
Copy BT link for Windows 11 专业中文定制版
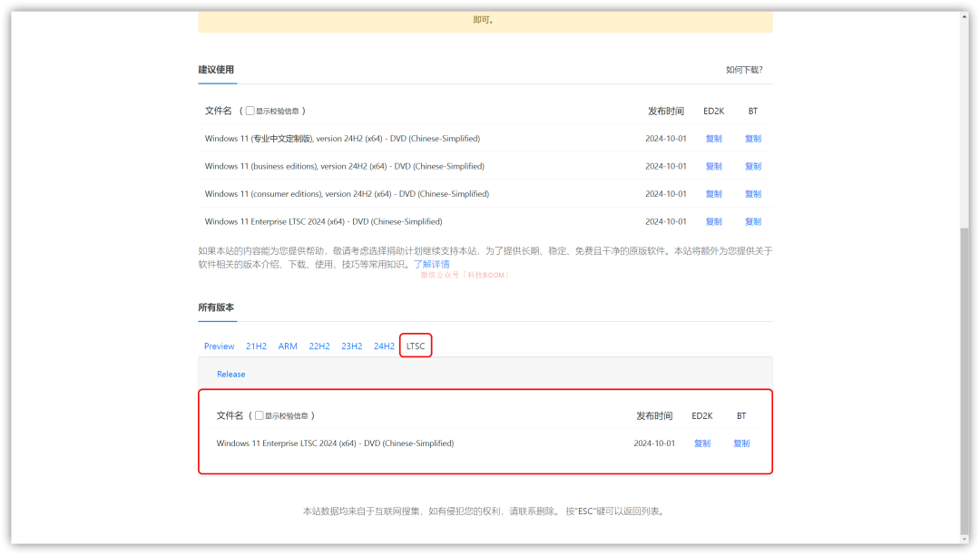tap(753, 139)
